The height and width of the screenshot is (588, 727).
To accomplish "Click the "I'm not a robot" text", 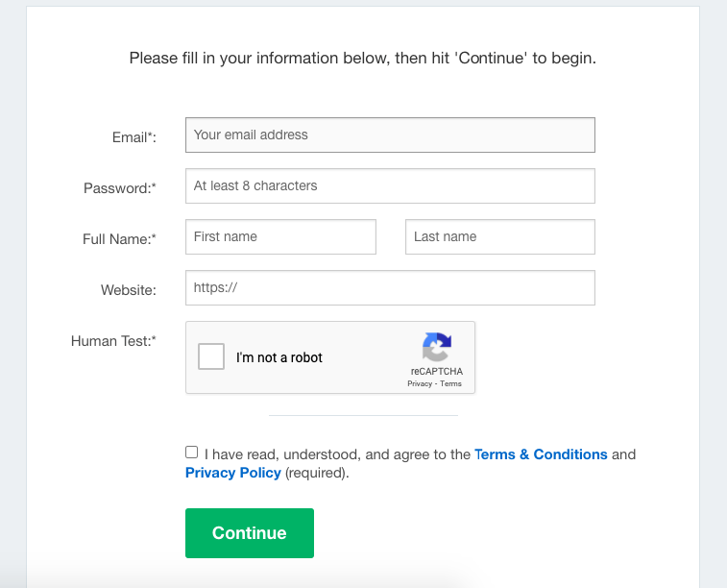I will [279, 357].
